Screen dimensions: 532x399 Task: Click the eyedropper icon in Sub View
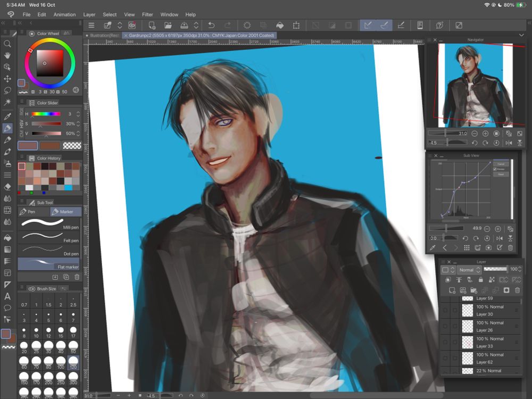[x=433, y=248]
